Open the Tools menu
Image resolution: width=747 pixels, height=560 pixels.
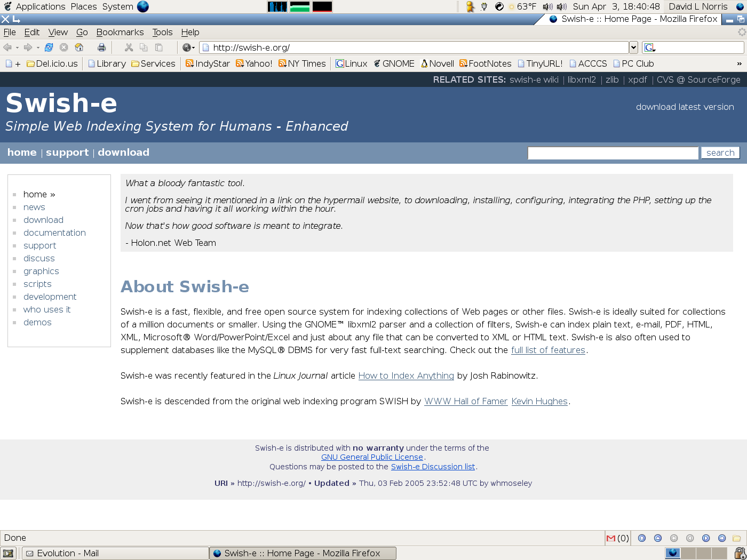click(162, 32)
